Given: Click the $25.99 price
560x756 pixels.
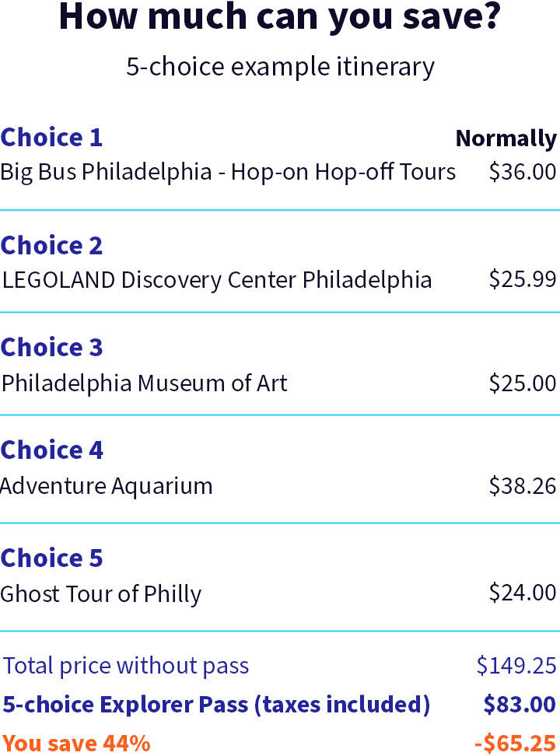Looking at the screenshot, I should click(x=523, y=279).
